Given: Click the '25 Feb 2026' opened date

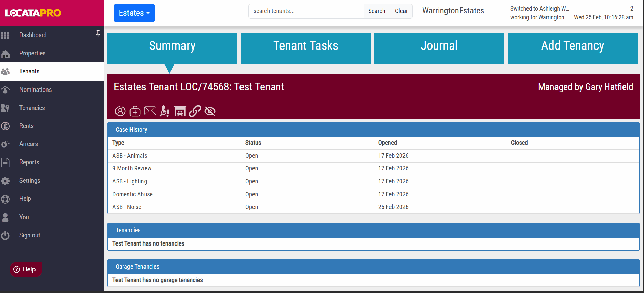Looking at the screenshot, I should (393, 207).
